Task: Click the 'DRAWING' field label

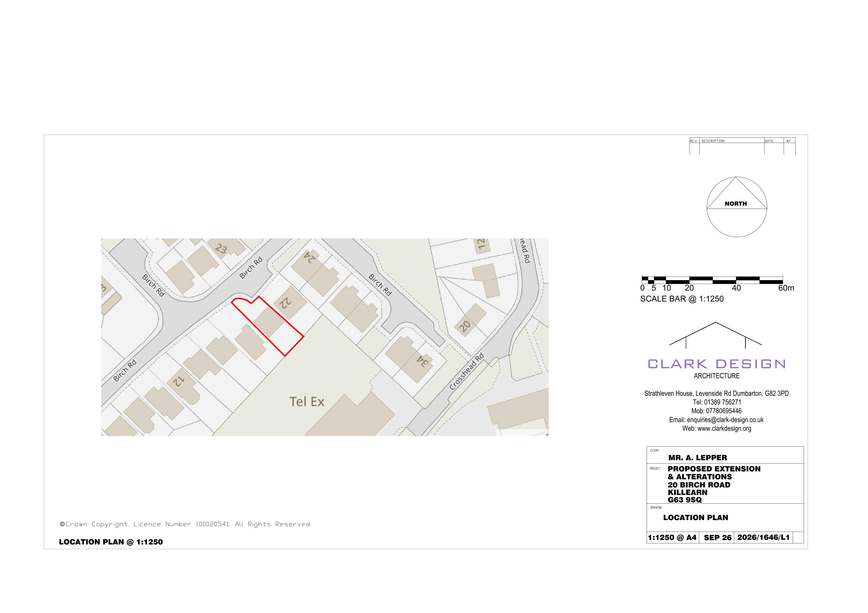Action: click(x=656, y=508)
